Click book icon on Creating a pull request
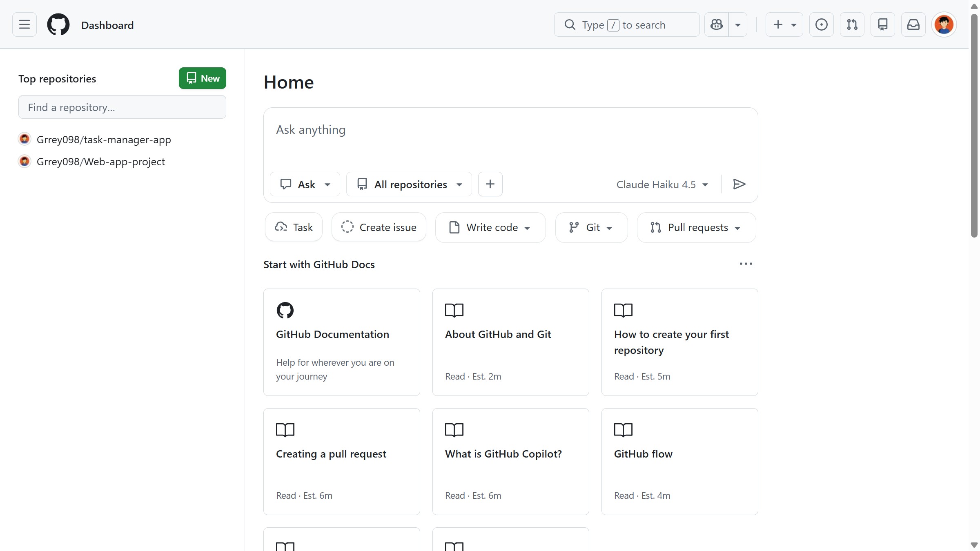 285,429
